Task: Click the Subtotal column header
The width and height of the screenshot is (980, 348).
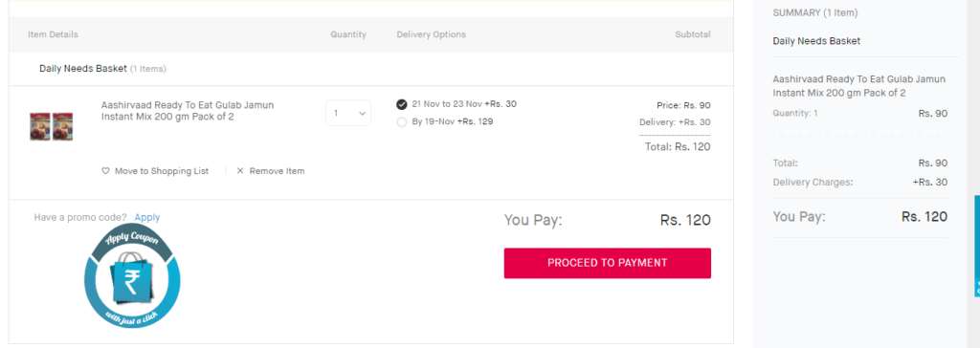Action: 693,34
